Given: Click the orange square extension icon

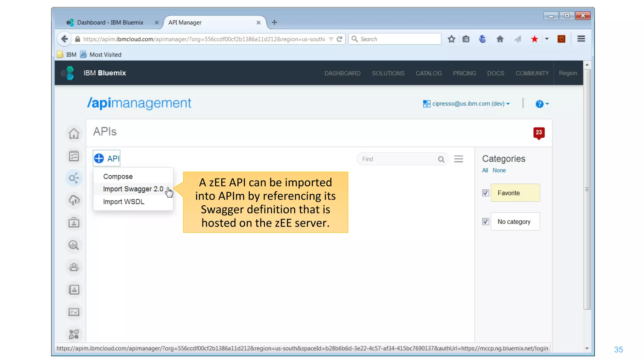Looking at the screenshot, I should (x=561, y=39).
